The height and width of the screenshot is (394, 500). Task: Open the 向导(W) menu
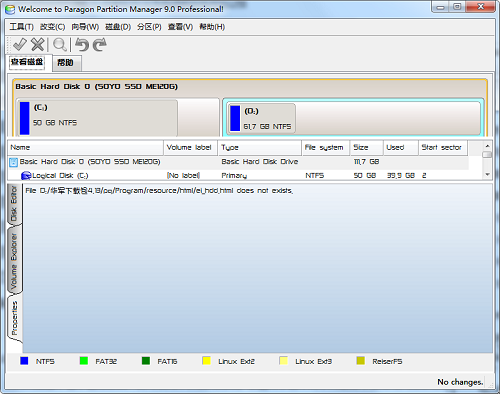coord(85,27)
